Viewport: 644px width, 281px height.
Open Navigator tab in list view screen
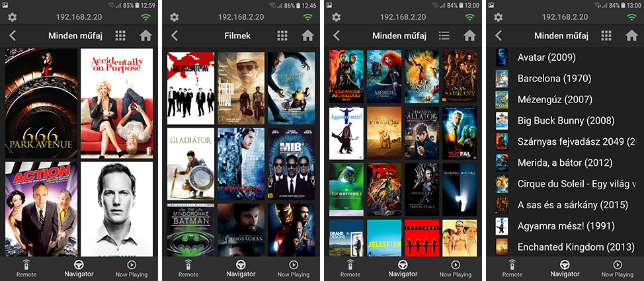(x=565, y=268)
